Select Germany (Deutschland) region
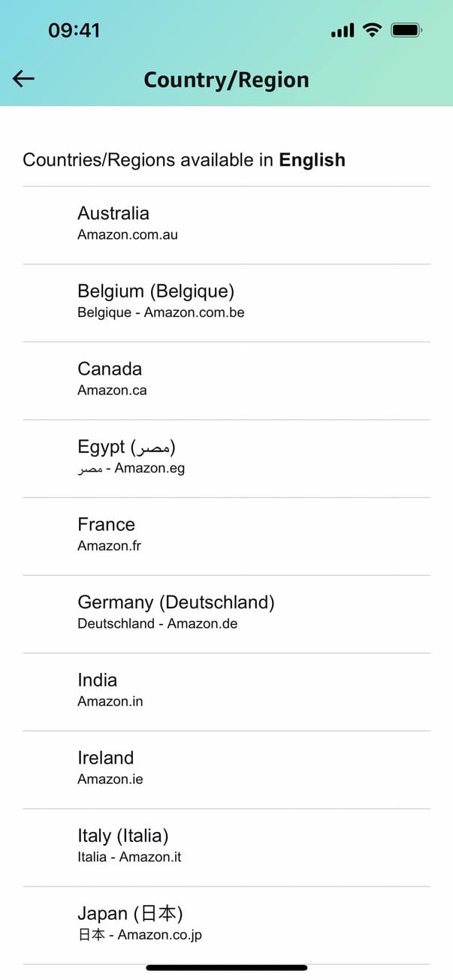Screen dimensions: 453x980 [176, 602]
